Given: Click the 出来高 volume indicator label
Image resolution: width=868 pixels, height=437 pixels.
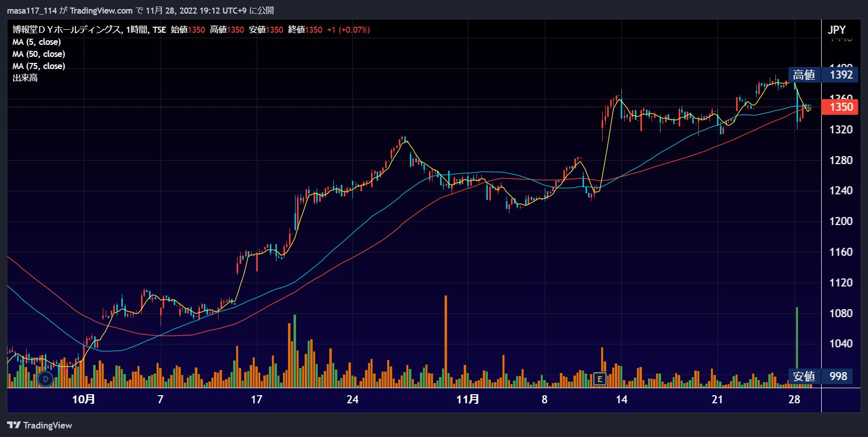Looking at the screenshot, I should coord(25,78).
